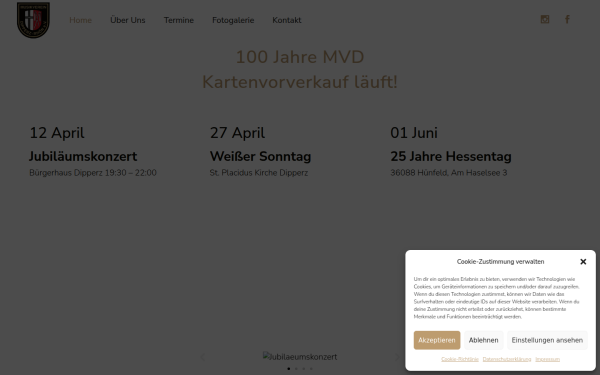Open the Instagram profile icon

pyautogui.click(x=545, y=19)
